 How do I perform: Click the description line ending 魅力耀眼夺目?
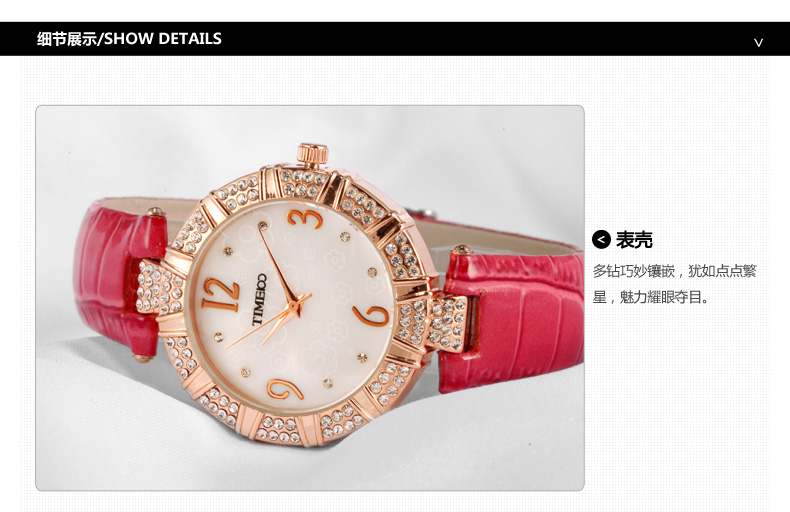click(x=651, y=297)
